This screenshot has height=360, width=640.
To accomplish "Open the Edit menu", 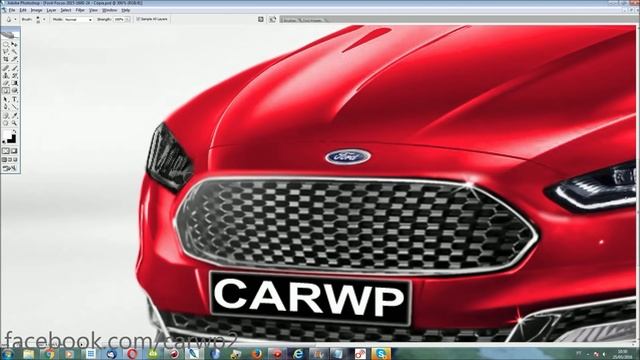I will click(x=23, y=10).
